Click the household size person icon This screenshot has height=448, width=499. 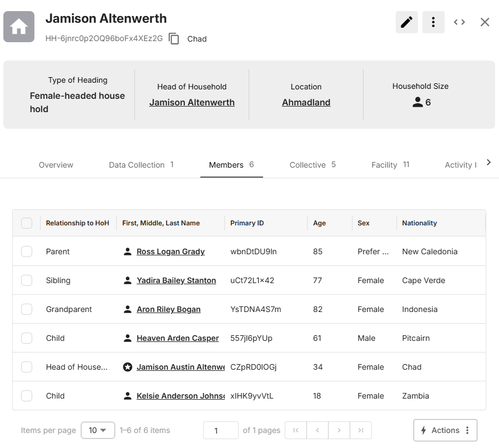(x=417, y=102)
